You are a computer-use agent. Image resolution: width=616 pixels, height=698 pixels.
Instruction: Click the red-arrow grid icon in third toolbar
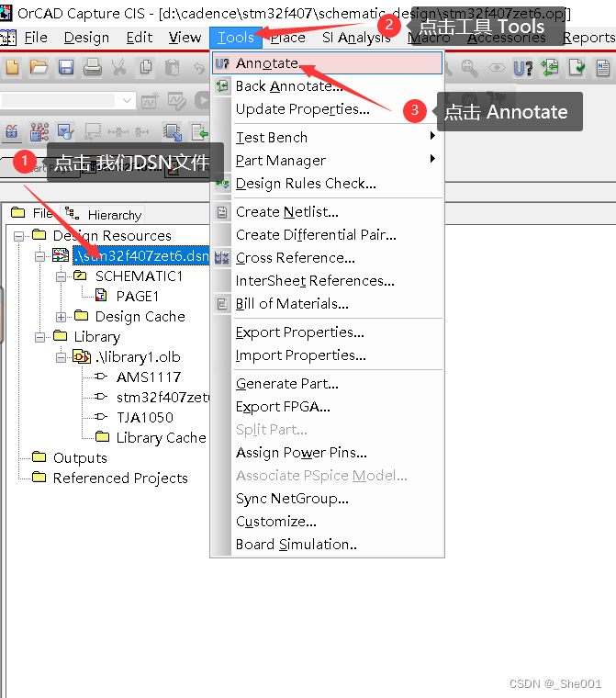pyautogui.click(x=39, y=131)
